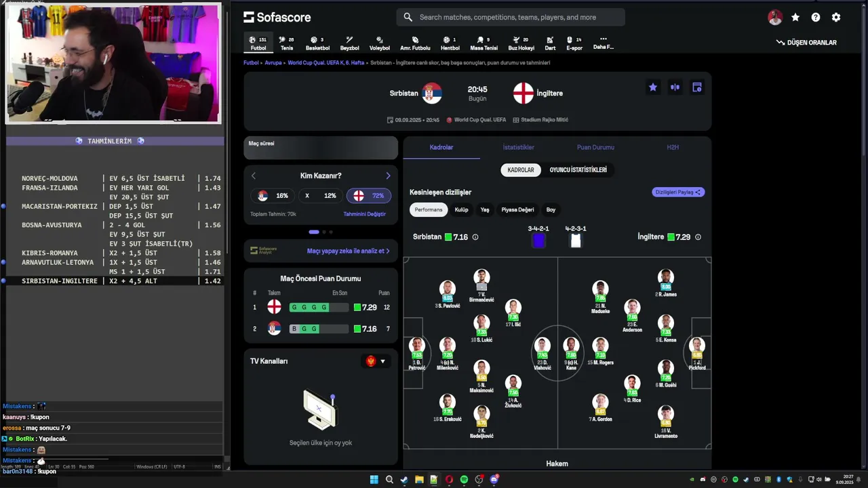Open the user profile avatar
Image resolution: width=868 pixels, height=488 pixels.
coord(775,18)
